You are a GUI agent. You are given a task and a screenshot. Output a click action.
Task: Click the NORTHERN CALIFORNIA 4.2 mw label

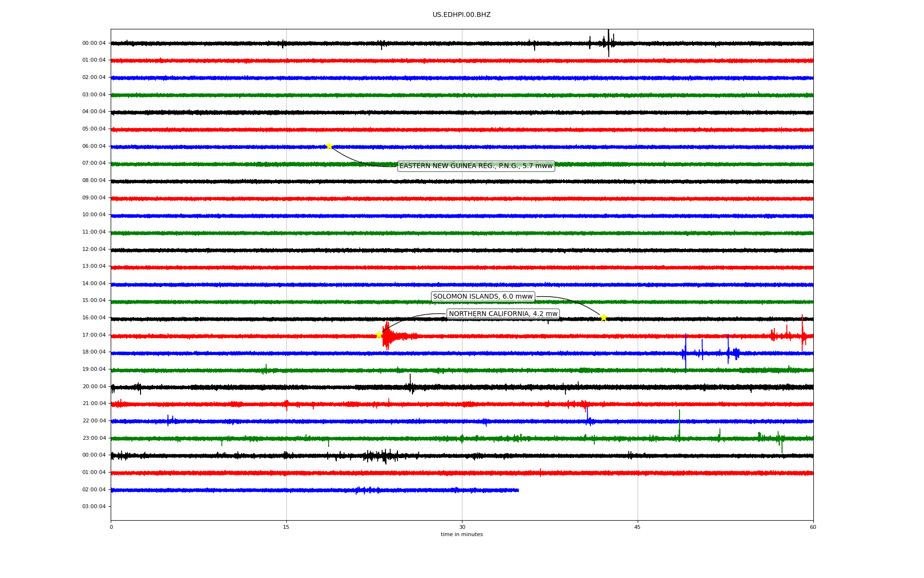(x=503, y=314)
